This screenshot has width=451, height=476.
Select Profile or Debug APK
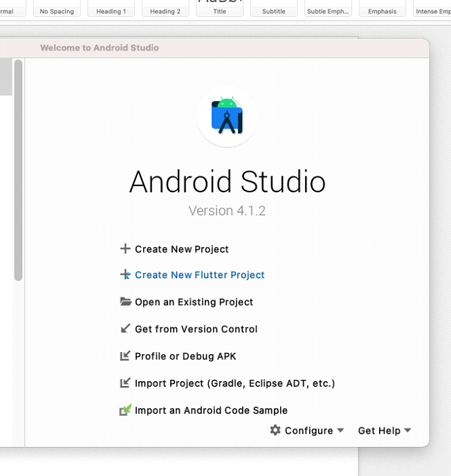[185, 356]
